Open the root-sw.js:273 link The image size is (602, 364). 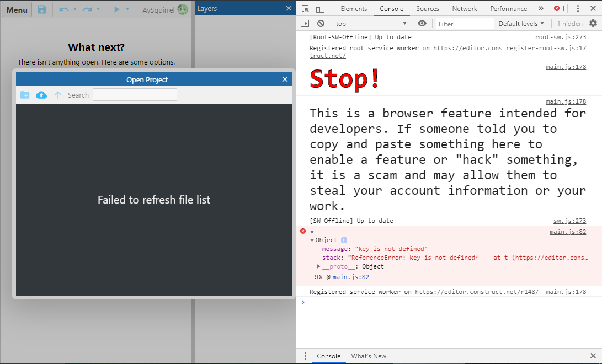click(x=560, y=36)
